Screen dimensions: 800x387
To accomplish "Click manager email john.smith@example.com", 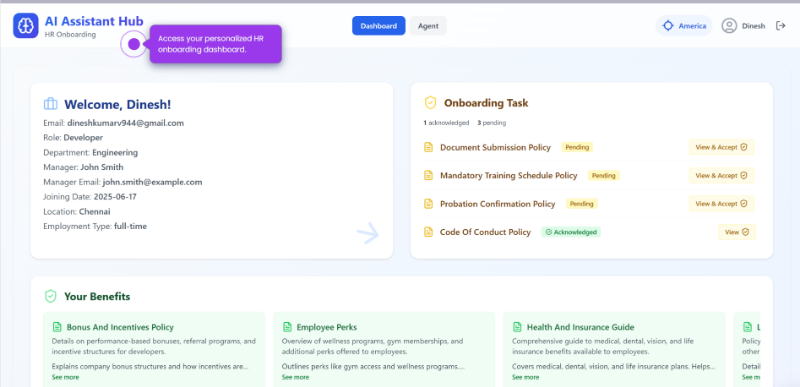I will (152, 182).
